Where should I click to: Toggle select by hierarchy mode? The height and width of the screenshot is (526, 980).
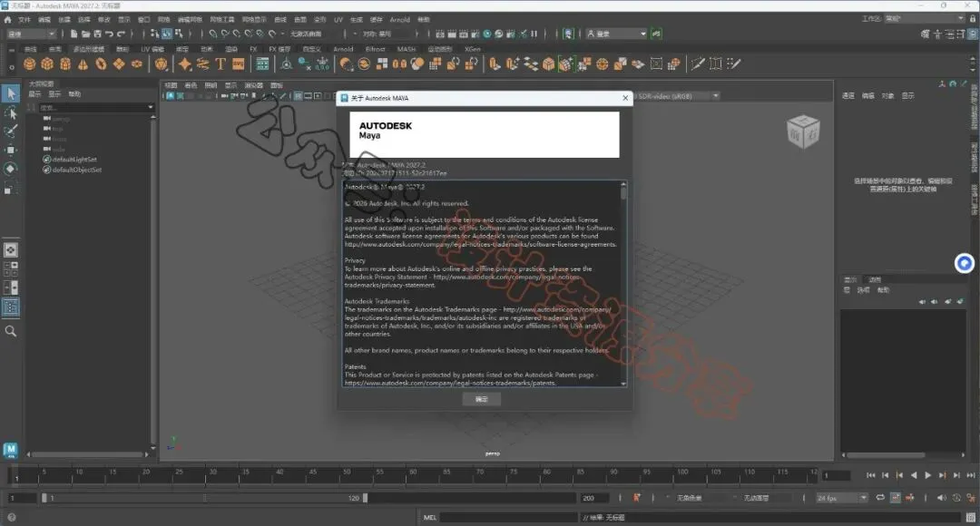(155, 34)
